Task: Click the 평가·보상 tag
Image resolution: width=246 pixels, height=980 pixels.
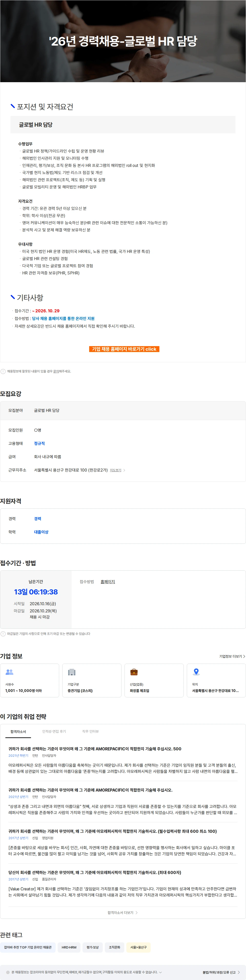Action: pos(93,947)
